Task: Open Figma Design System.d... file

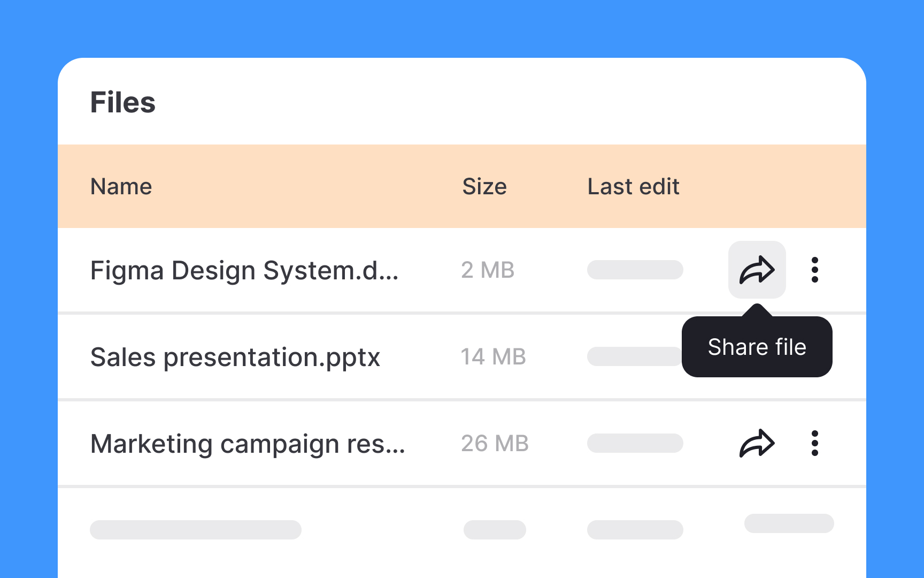Action: 244,270
